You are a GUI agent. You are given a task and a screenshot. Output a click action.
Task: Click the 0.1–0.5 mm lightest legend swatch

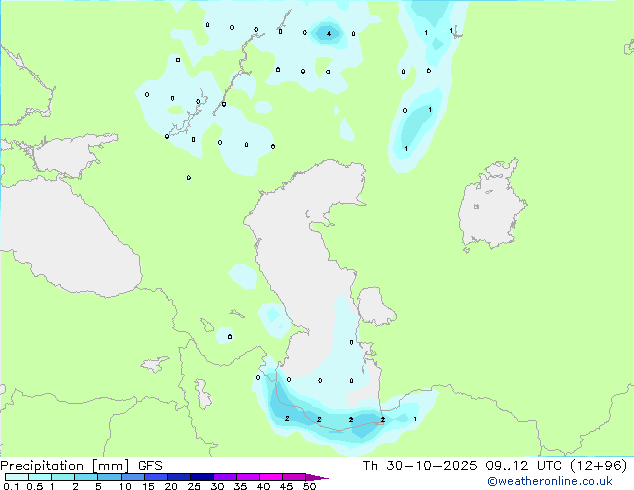click(17, 477)
